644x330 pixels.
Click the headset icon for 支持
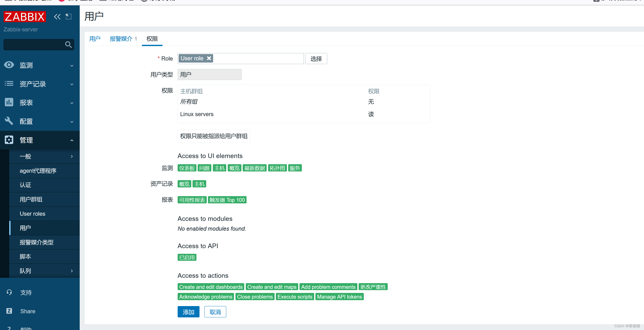pyautogui.click(x=9, y=292)
